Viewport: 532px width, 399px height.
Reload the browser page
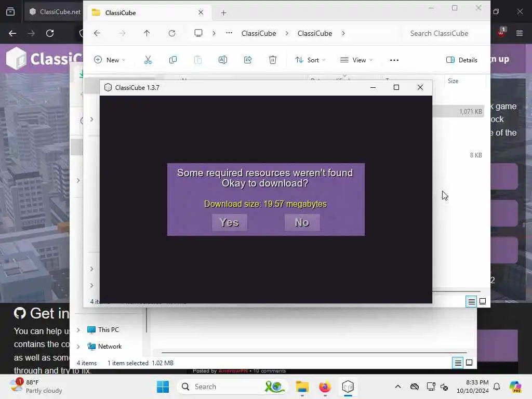[x=50, y=33]
